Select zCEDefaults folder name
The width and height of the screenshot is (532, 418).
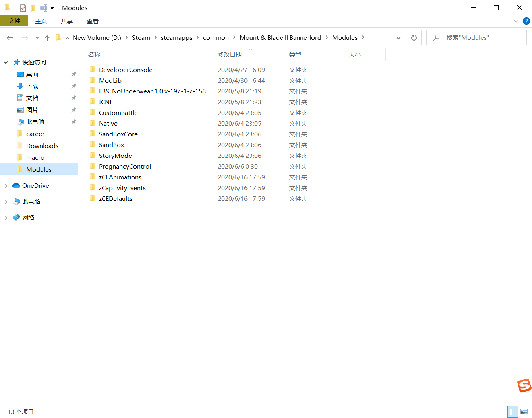click(x=116, y=199)
